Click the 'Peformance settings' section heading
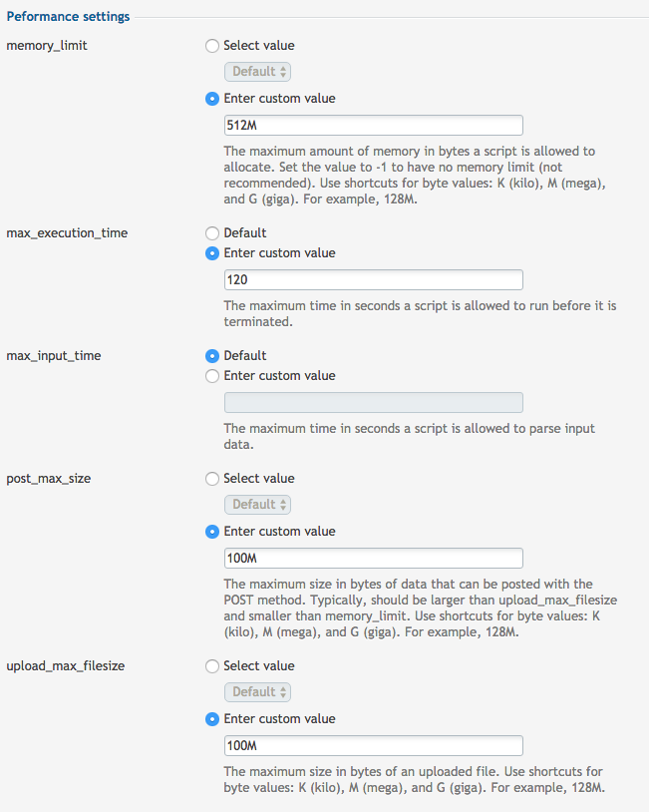Image resolution: width=649 pixels, height=812 pixels. (x=68, y=17)
